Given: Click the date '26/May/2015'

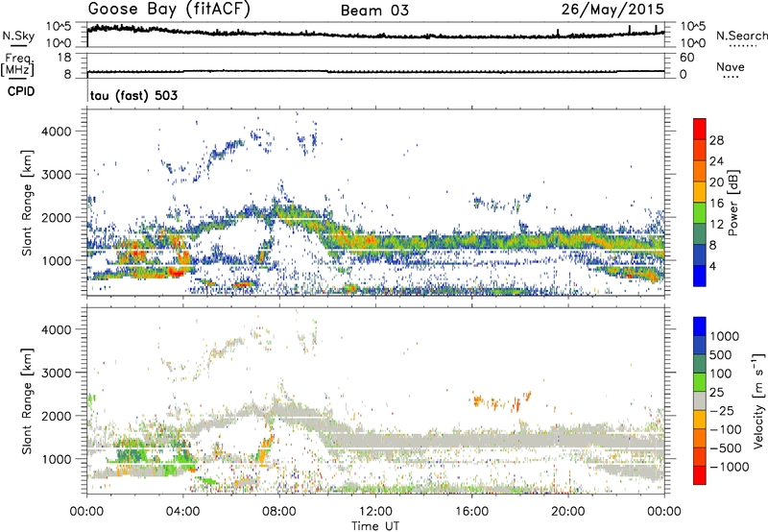Looking at the screenshot, I should pyautogui.click(x=612, y=10).
